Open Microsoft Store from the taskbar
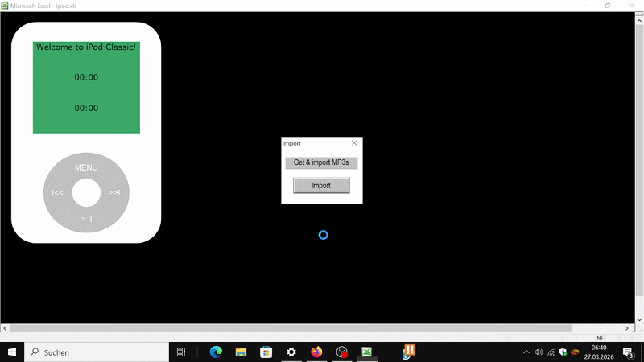 266,352
